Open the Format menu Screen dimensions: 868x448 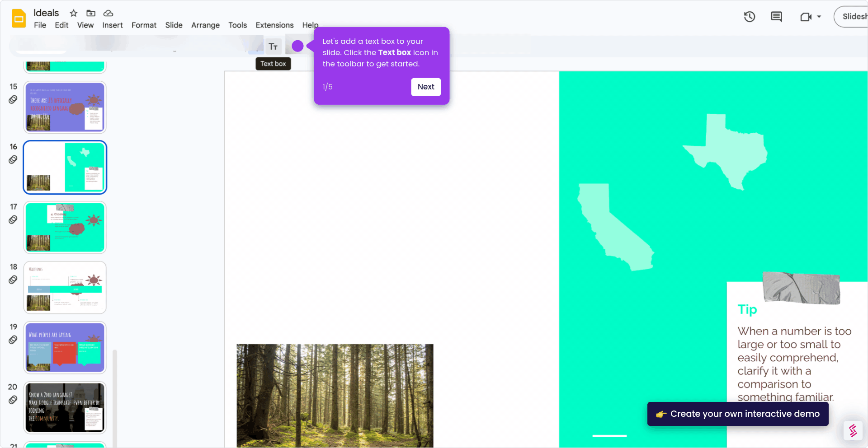click(x=144, y=25)
